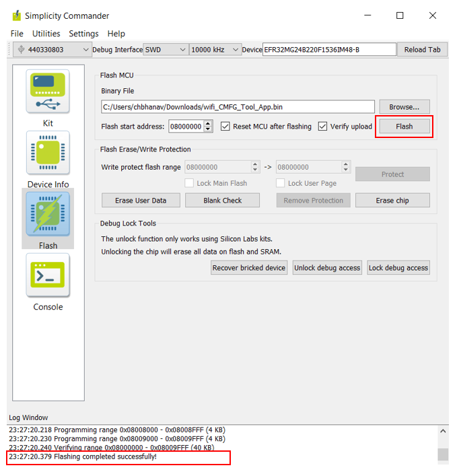Click the Simplicity Commander app logo
This screenshot has width=459, height=476.
coord(16,15)
